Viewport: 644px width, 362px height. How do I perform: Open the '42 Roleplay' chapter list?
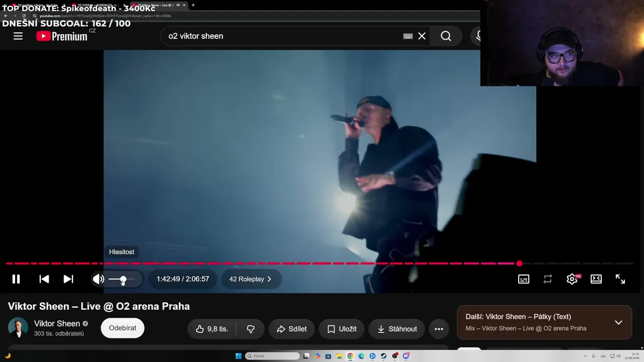tap(251, 279)
